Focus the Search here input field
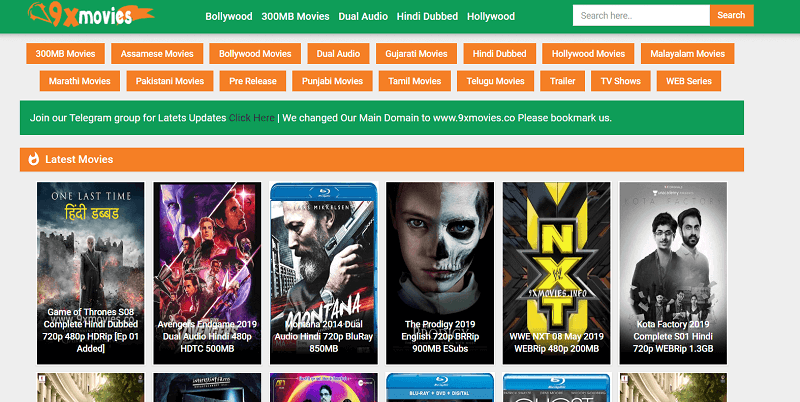The image size is (800, 402). point(641,15)
